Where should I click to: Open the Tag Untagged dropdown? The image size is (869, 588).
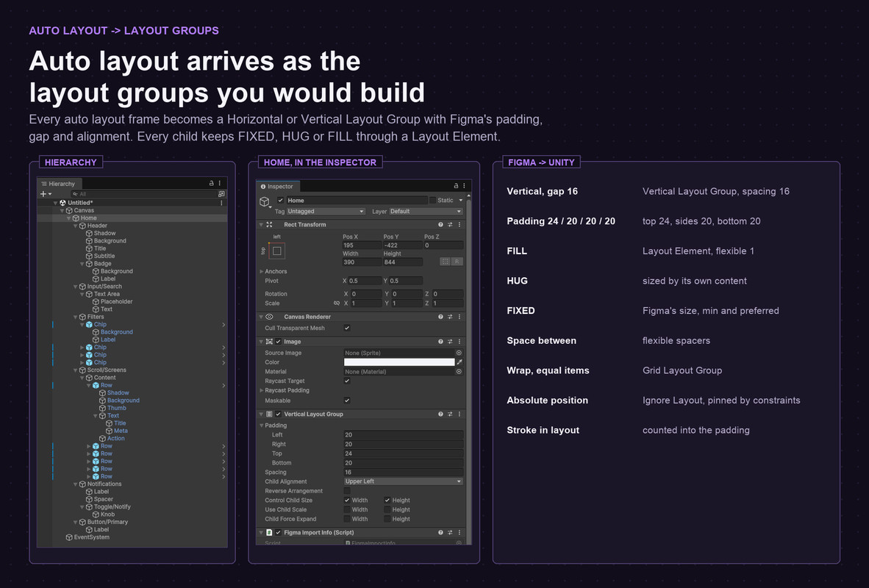325,211
